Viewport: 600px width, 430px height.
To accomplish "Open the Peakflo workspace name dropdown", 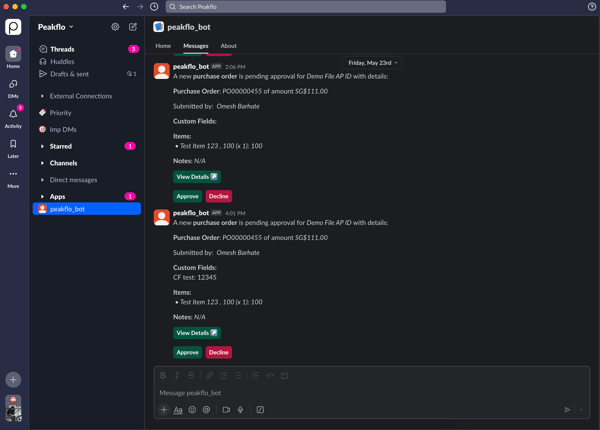I will 56,27.
